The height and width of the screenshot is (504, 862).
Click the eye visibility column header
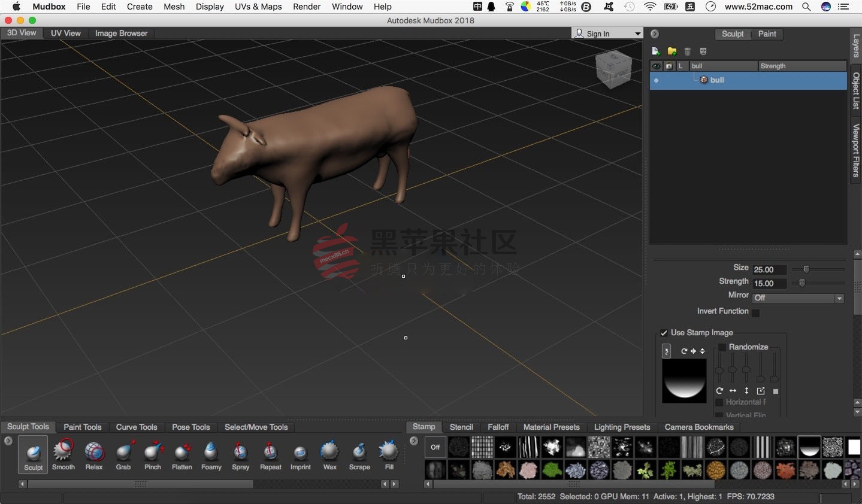pos(657,66)
